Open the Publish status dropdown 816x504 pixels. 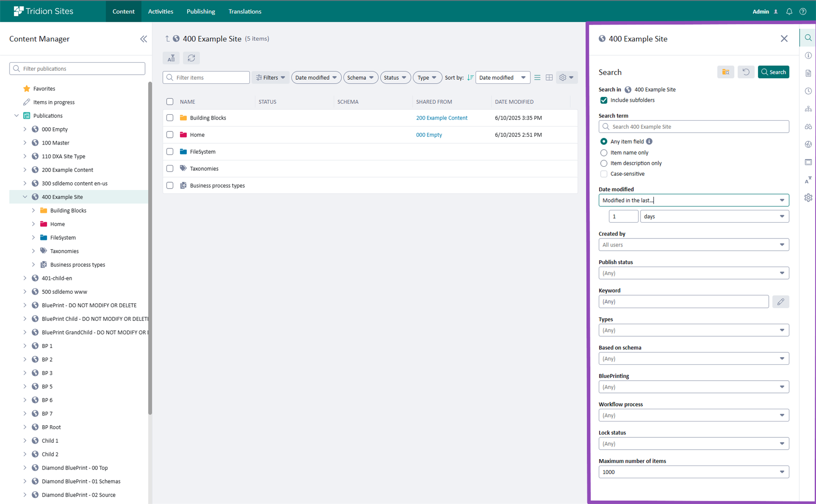694,273
